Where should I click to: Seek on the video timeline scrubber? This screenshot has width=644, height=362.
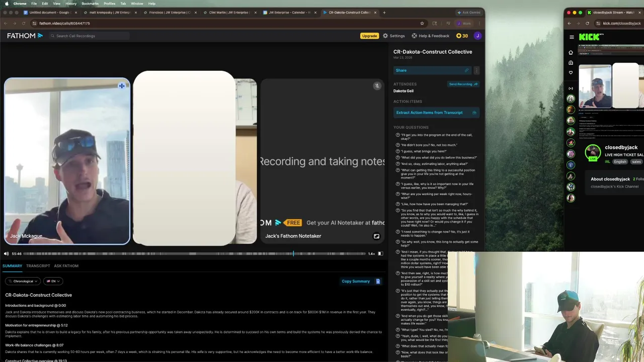[x=194, y=254]
